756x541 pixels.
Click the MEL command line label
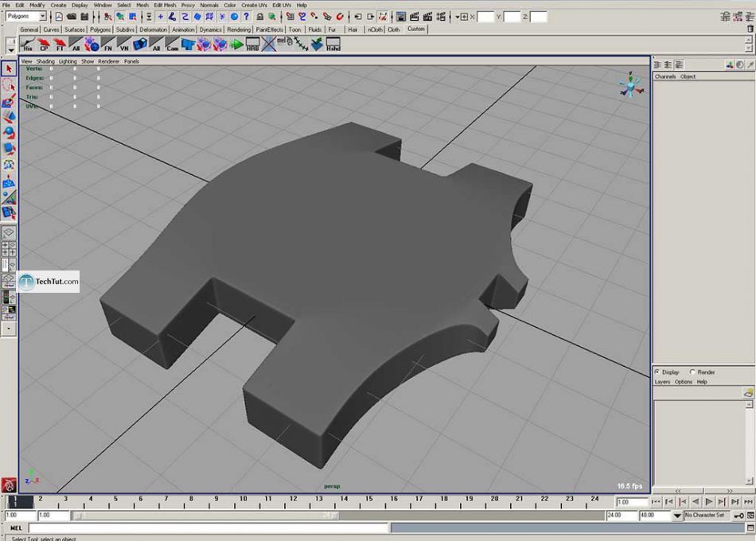(x=16, y=528)
